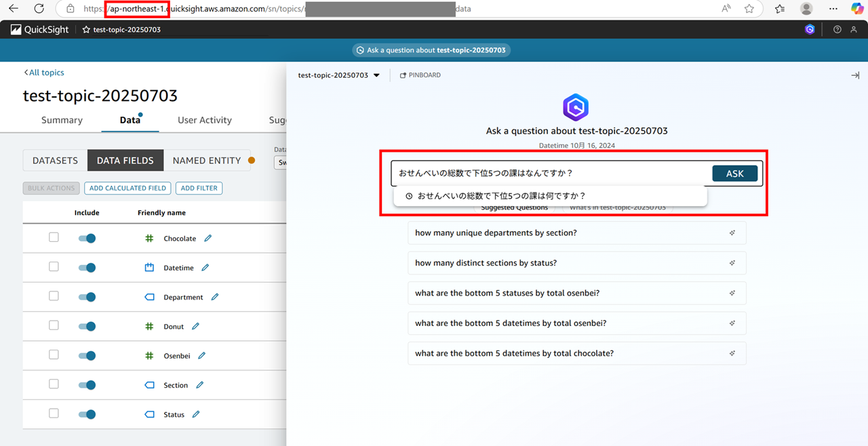The image size is (868, 446).
Task: Edit Section friendly name pencil
Action: 200,385
